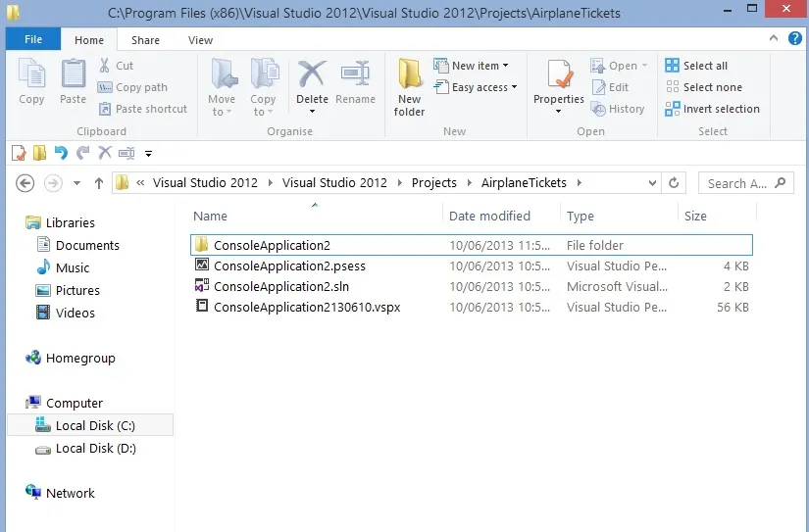Viewport: 809px width, 532px height.
Task: Select ConsoleApplication2.sln file
Action: coord(472,286)
